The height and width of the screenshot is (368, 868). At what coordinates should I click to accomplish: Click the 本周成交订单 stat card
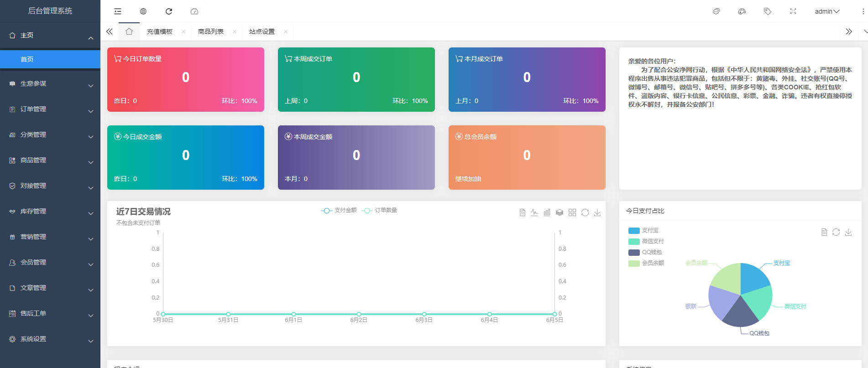click(x=356, y=79)
